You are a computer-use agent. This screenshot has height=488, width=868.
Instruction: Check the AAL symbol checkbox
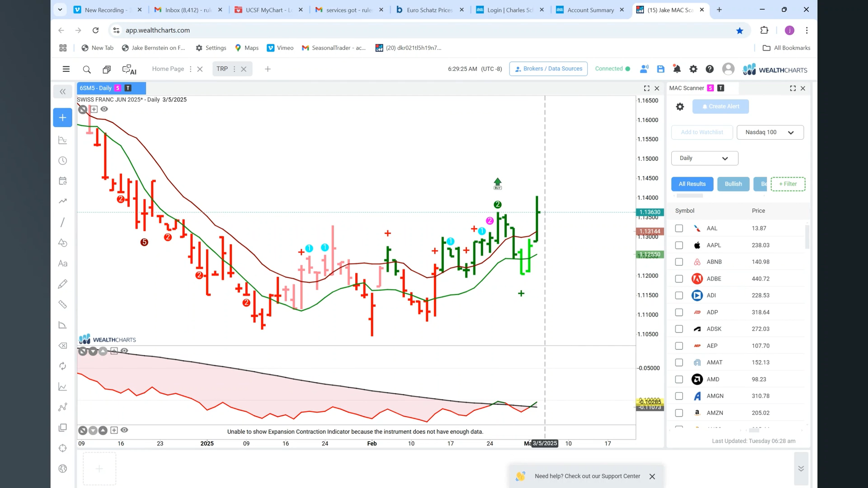pos(679,228)
